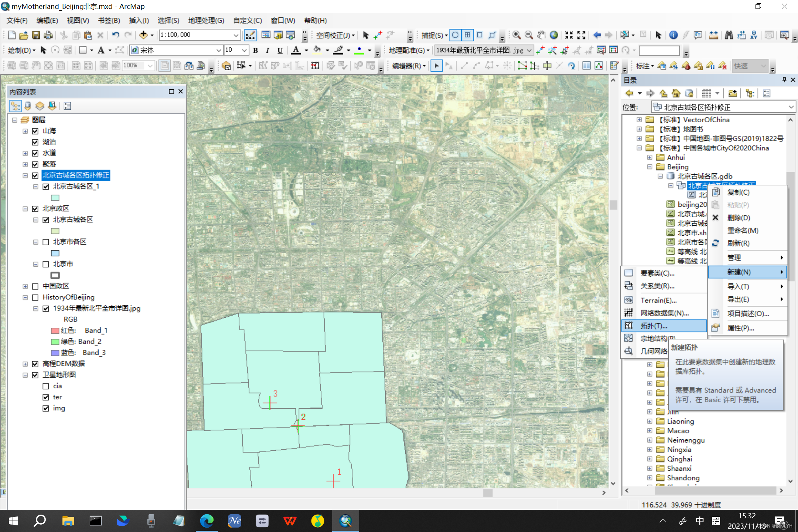Open Microsoft Edge from the taskbar

click(207, 521)
